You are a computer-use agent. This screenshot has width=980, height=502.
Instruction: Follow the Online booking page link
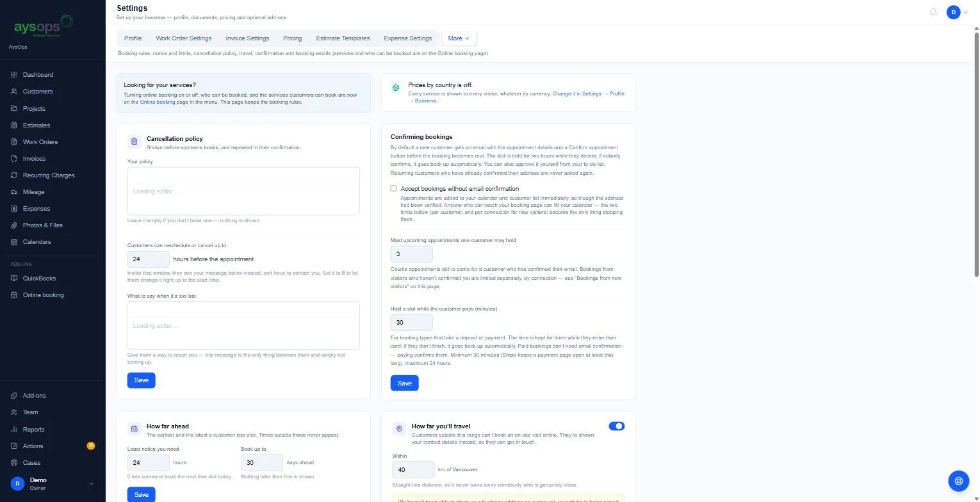[x=158, y=102]
